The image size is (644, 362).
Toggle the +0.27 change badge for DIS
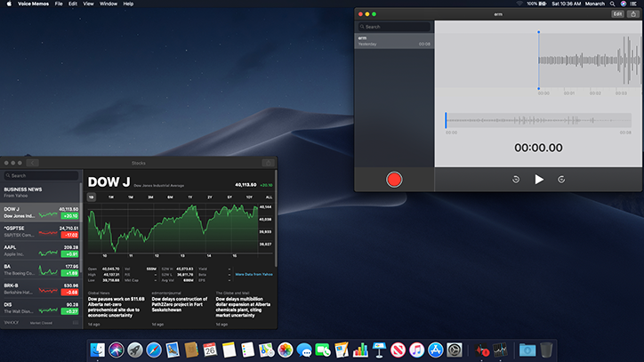pos(69,311)
